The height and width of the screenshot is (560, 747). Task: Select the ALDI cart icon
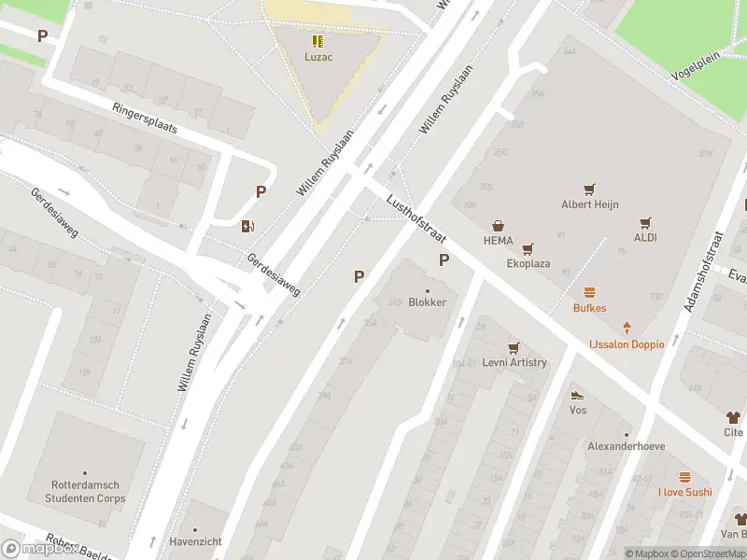(x=645, y=223)
